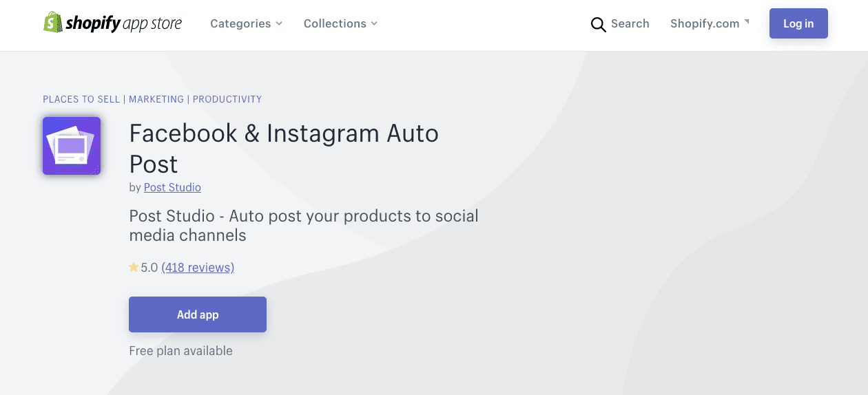Image resolution: width=868 pixels, height=395 pixels.
Task: Open the Shopify.com dropdown arrow
Action: (747, 22)
